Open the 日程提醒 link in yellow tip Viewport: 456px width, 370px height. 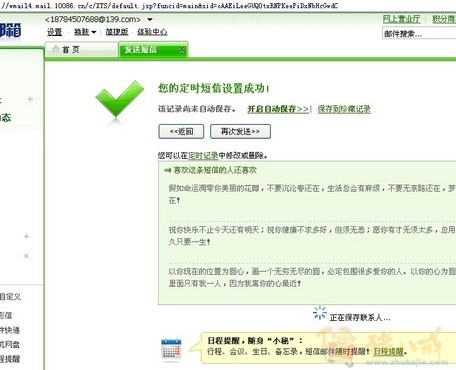click(x=388, y=351)
